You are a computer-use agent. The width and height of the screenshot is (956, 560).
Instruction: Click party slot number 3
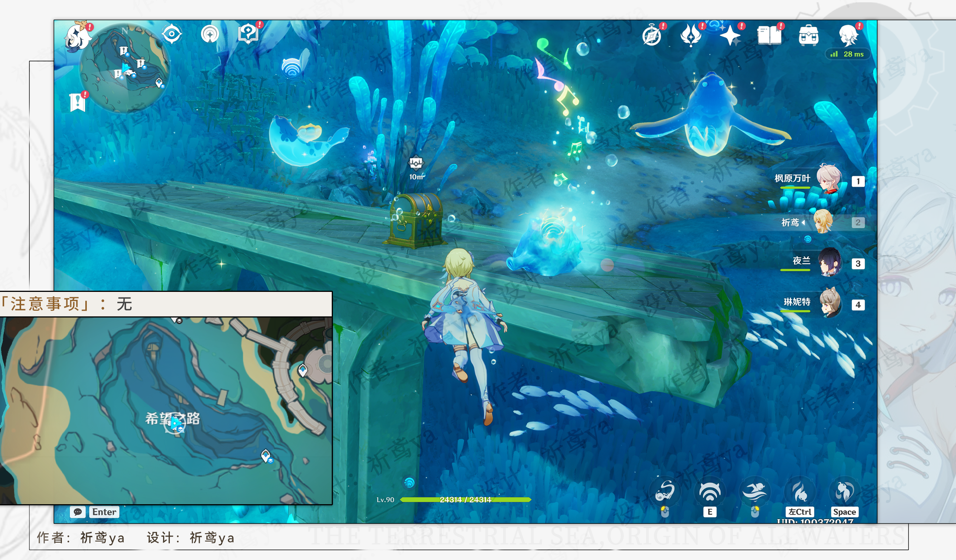tap(858, 264)
